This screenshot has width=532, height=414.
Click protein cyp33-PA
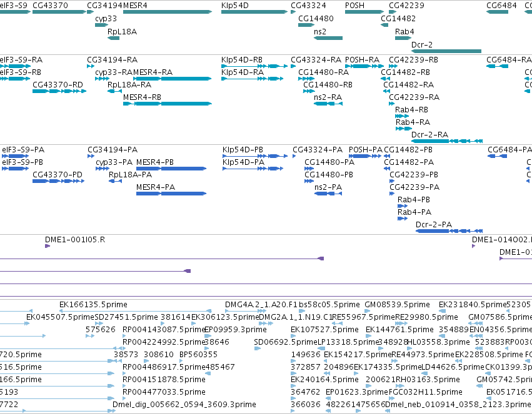(103, 169)
